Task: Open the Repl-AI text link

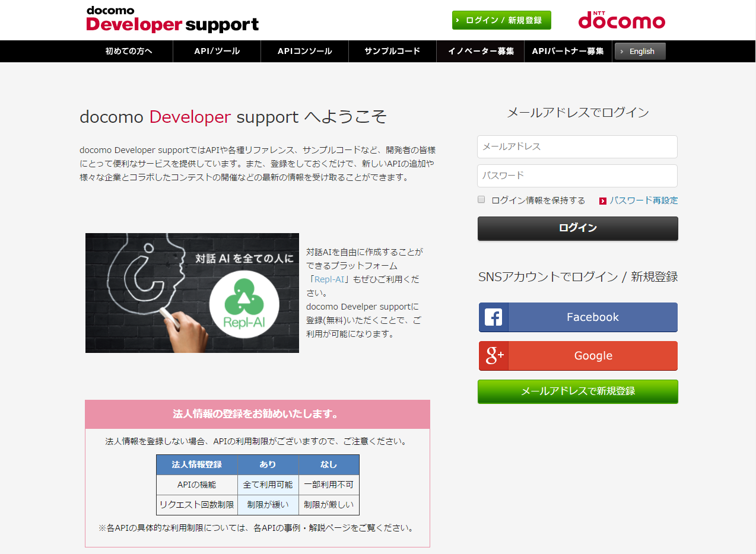Action: 329,279
